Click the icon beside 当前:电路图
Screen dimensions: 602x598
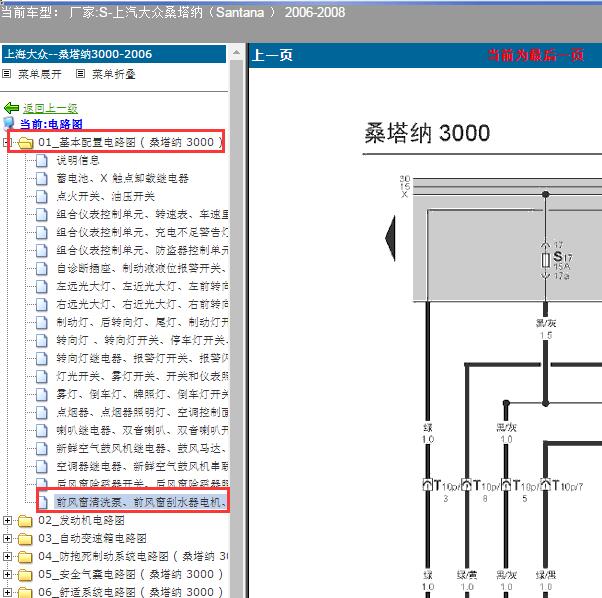pos(8,123)
